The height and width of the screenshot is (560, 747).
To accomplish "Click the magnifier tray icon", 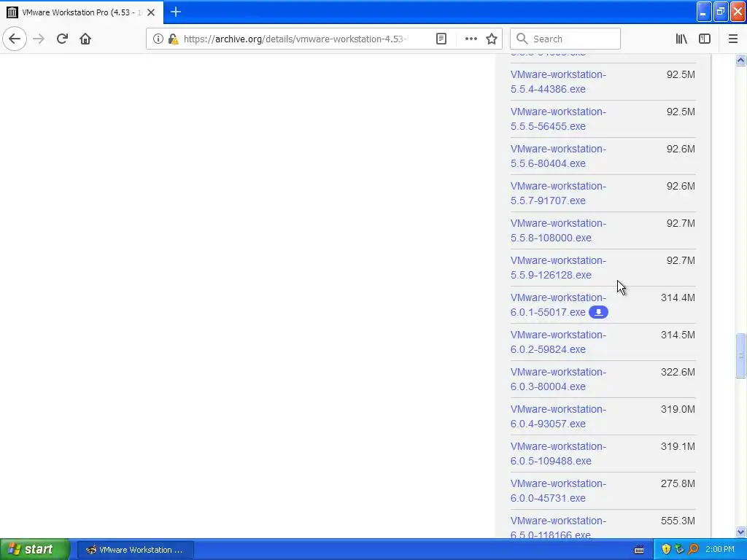I will pyautogui.click(x=693, y=549).
